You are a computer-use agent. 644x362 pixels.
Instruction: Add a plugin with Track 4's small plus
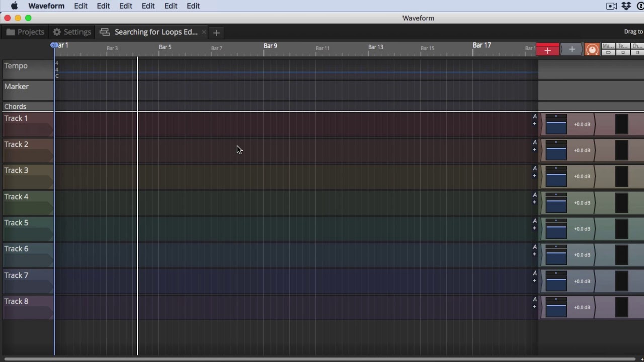(x=535, y=202)
